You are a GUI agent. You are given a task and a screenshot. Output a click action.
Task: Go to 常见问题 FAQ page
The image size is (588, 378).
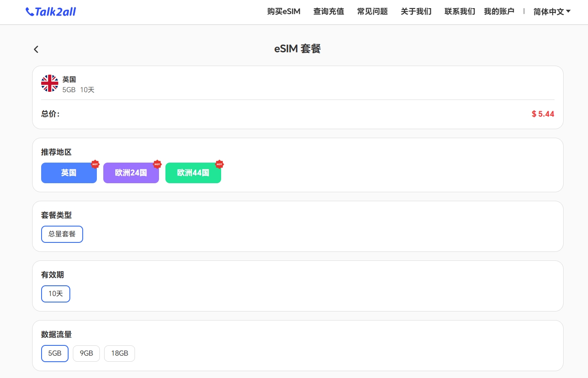point(372,12)
